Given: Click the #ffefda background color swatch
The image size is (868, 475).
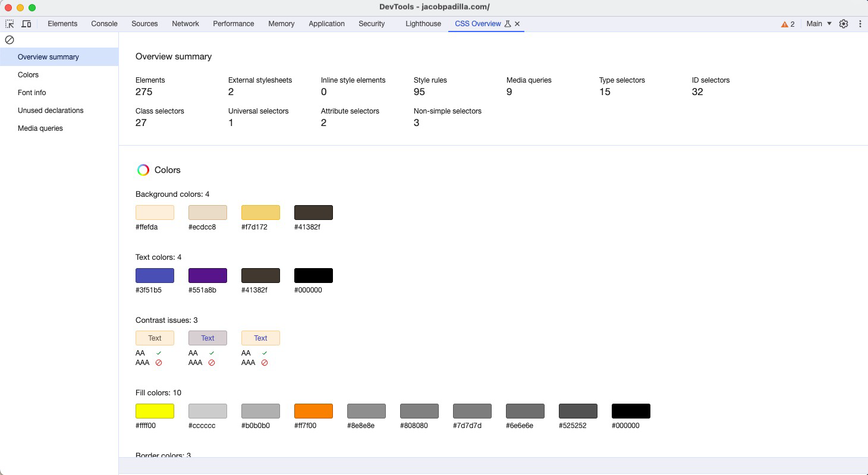Looking at the screenshot, I should pyautogui.click(x=155, y=212).
